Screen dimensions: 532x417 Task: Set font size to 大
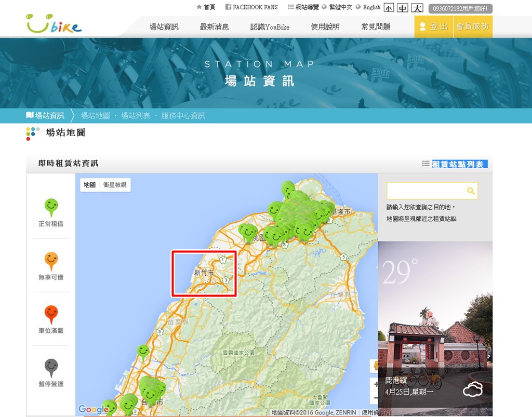417,8
